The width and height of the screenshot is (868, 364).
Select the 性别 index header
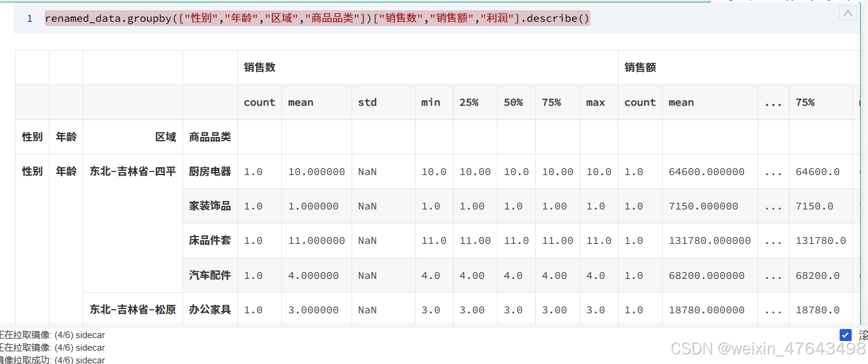pos(31,136)
